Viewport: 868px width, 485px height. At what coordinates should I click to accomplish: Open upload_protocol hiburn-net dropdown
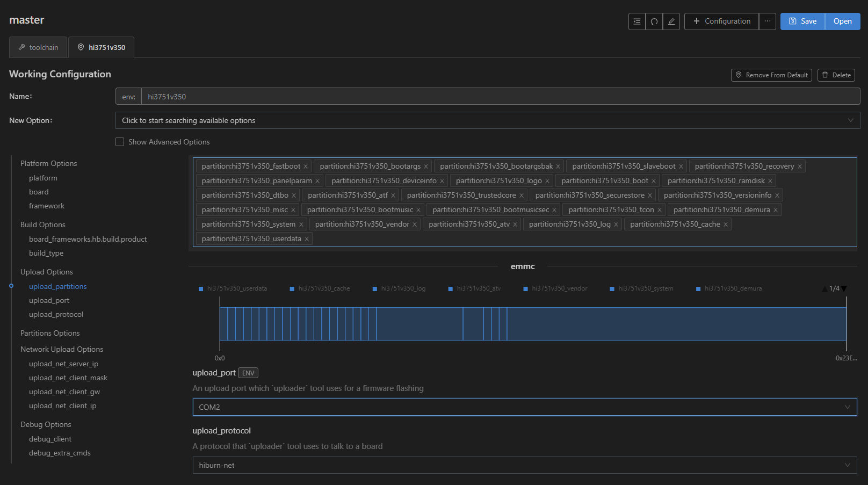click(x=524, y=465)
